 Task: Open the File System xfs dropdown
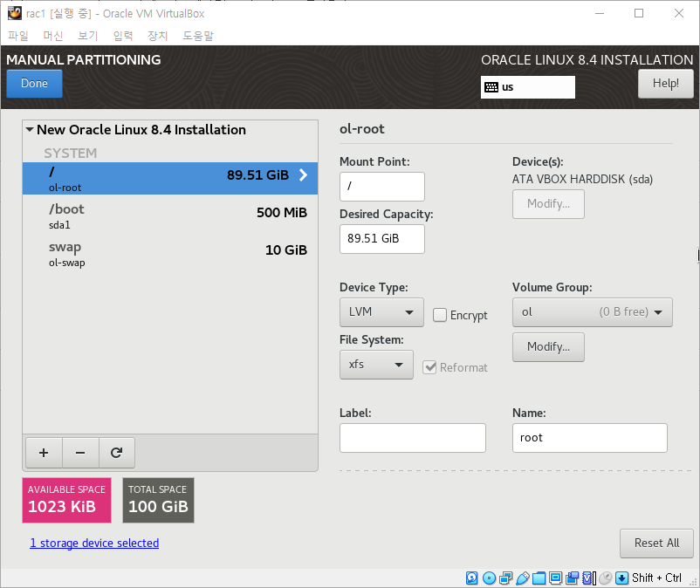pos(376,365)
